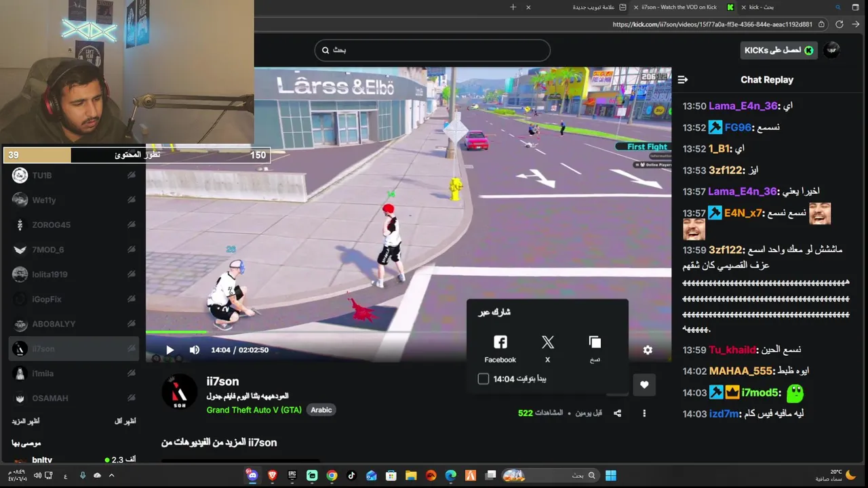This screenshot has height=488, width=868.
Task: Click the Get KICKs button
Action: (x=779, y=50)
